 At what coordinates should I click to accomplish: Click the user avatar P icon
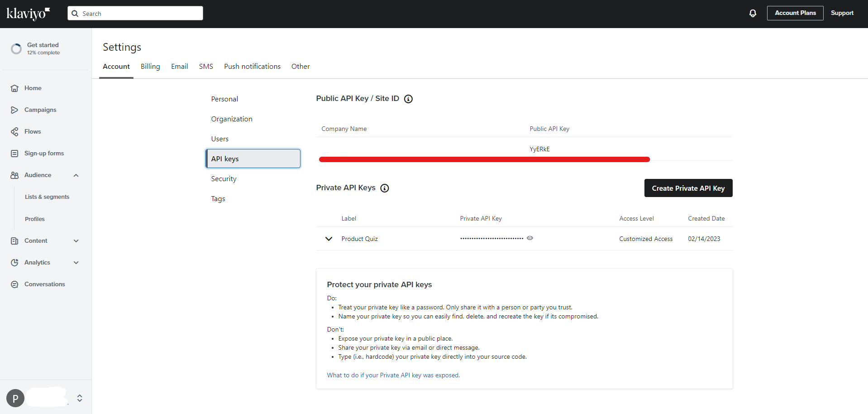[x=15, y=398]
